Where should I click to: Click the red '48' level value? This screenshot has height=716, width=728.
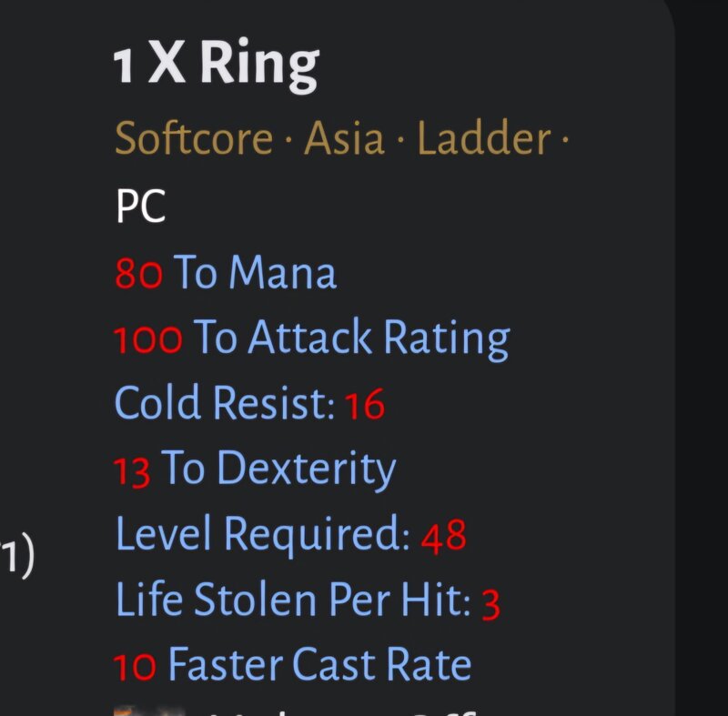coord(444,536)
